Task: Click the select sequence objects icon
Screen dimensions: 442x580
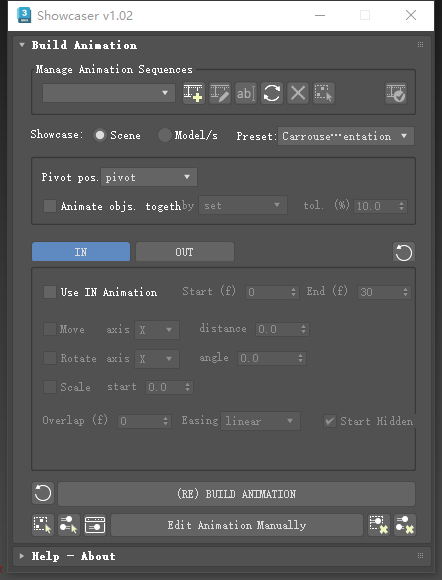Action: (x=324, y=93)
